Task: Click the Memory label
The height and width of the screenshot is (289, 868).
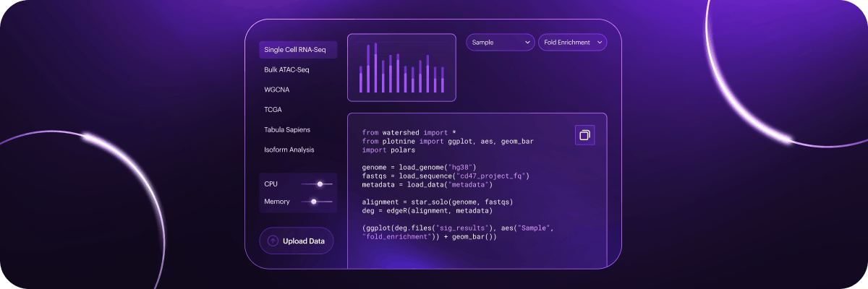Action: 277,202
